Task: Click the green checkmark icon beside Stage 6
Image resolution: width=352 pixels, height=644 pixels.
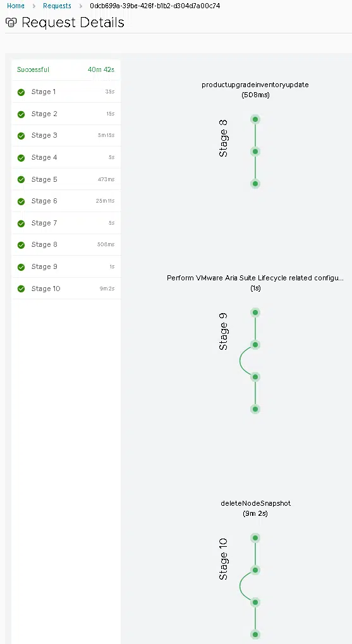Action: tap(21, 201)
